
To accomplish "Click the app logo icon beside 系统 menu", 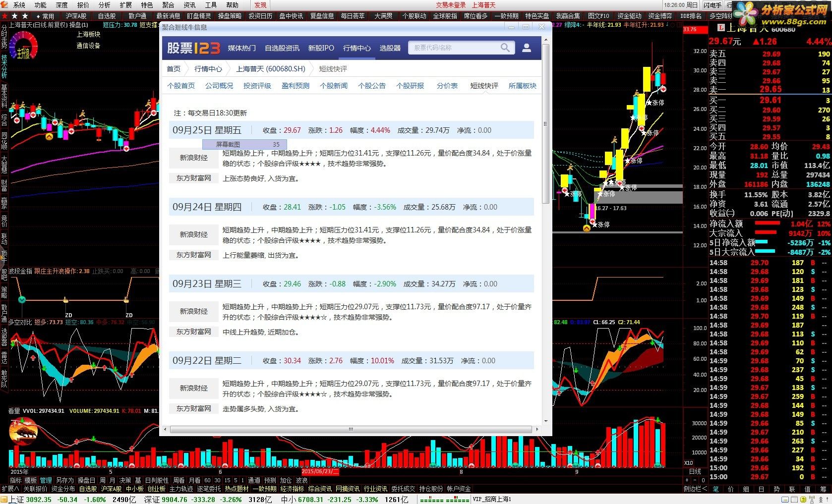I will click(5, 5).
